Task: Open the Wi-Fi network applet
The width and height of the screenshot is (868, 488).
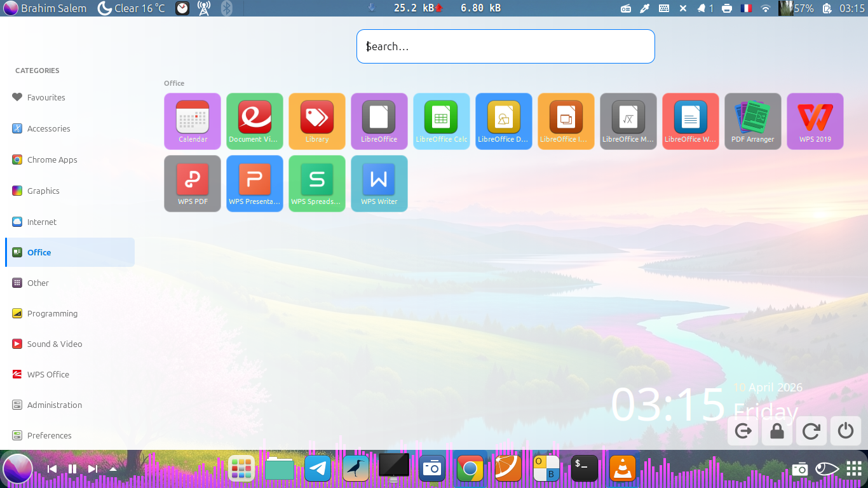Action: (x=766, y=8)
